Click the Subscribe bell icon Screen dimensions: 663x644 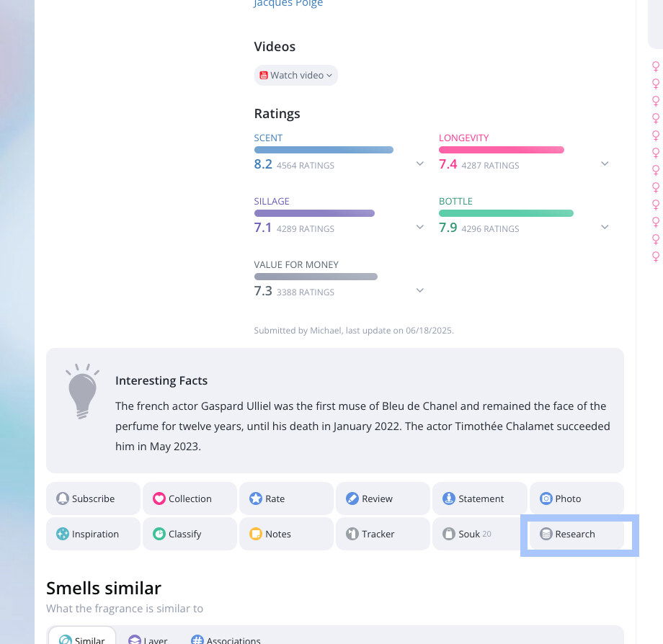pos(63,498)
